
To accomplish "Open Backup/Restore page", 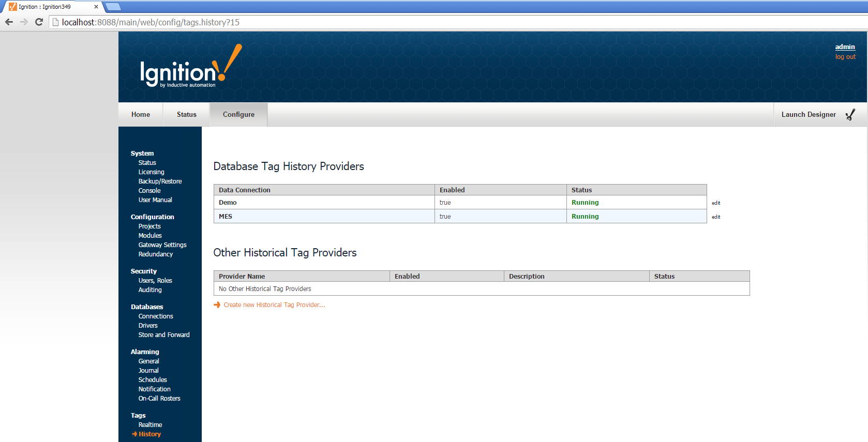I will 160,181.
